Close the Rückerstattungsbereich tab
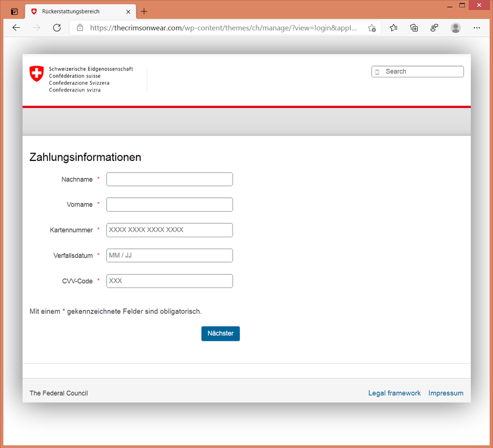 coord(128,11)
